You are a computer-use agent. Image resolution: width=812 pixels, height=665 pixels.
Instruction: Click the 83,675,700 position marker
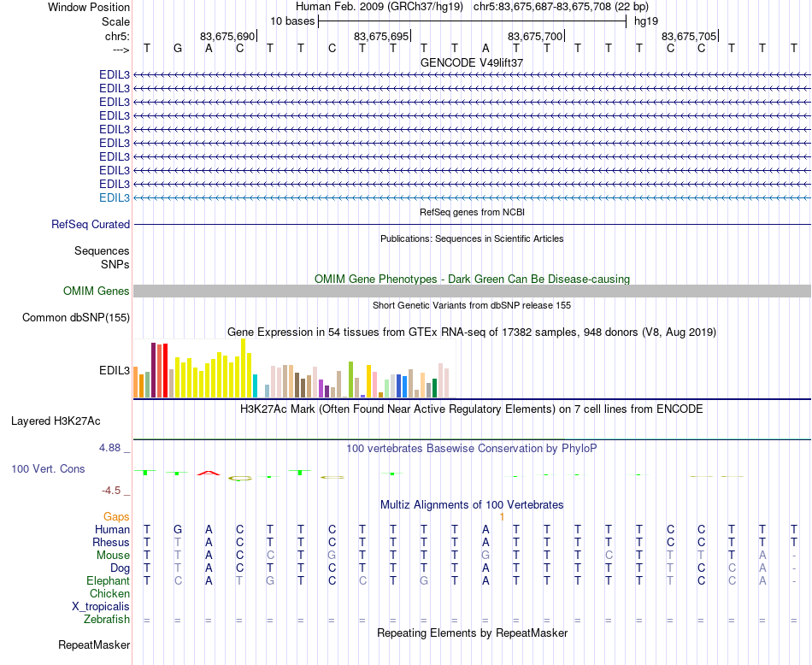pos(536,36)
